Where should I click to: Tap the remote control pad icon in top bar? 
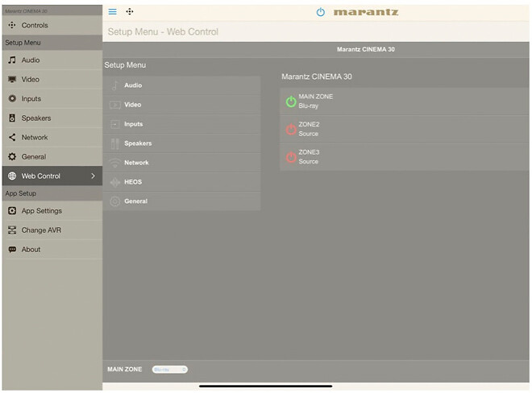click(130, 12)
